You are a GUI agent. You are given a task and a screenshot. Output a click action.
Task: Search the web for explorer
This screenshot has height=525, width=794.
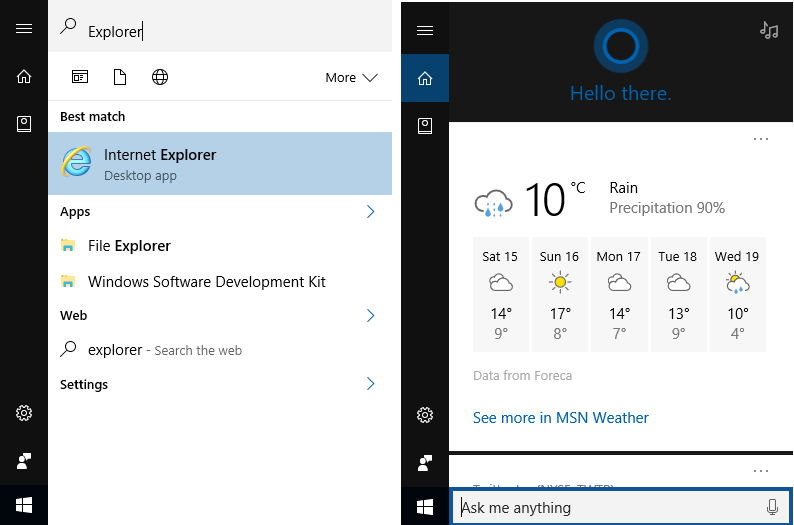click(220, 350)
